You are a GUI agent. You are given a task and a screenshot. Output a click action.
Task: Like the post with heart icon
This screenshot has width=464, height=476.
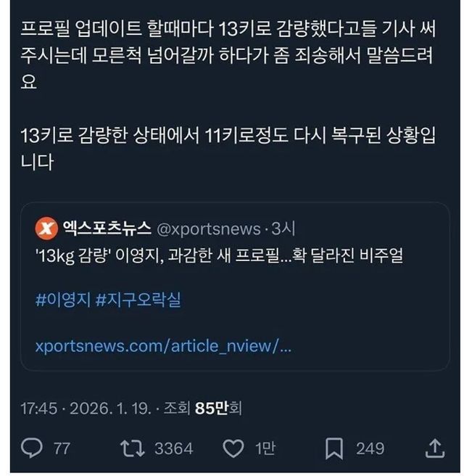click(x=233, y=449)
